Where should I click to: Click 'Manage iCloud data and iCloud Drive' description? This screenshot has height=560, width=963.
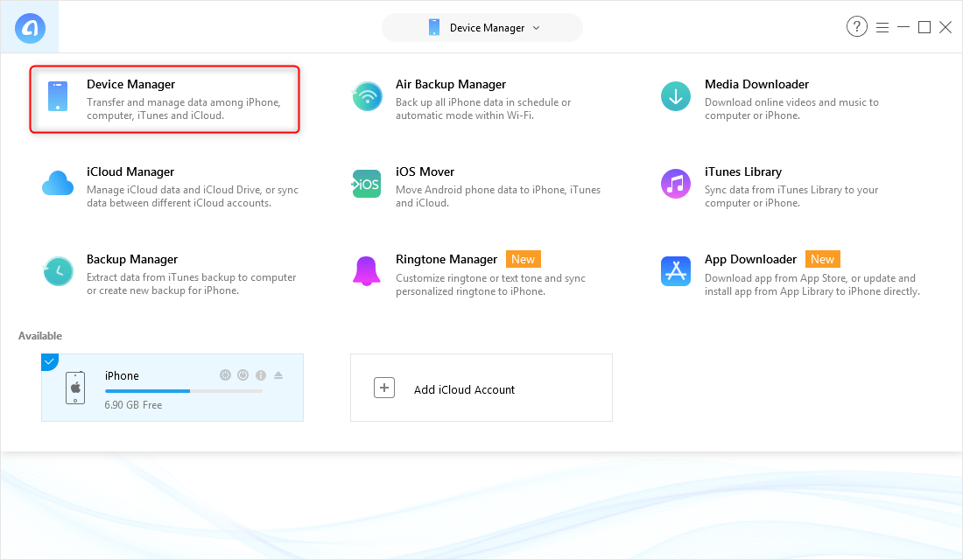pos(193,197)
